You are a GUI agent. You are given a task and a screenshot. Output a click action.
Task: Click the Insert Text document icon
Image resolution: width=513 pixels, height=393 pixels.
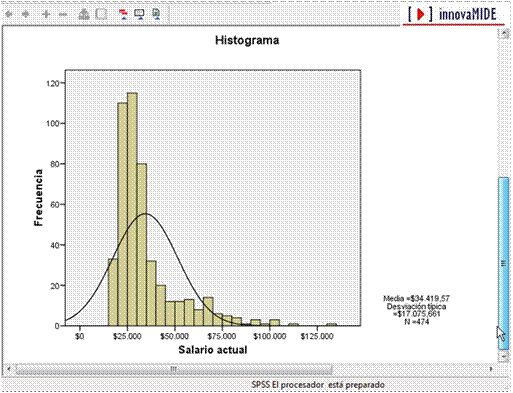click(156, 14)
